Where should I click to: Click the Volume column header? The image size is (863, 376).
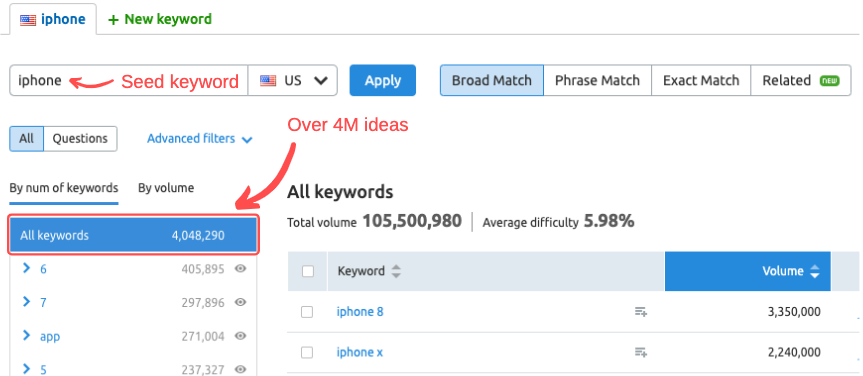747,271
